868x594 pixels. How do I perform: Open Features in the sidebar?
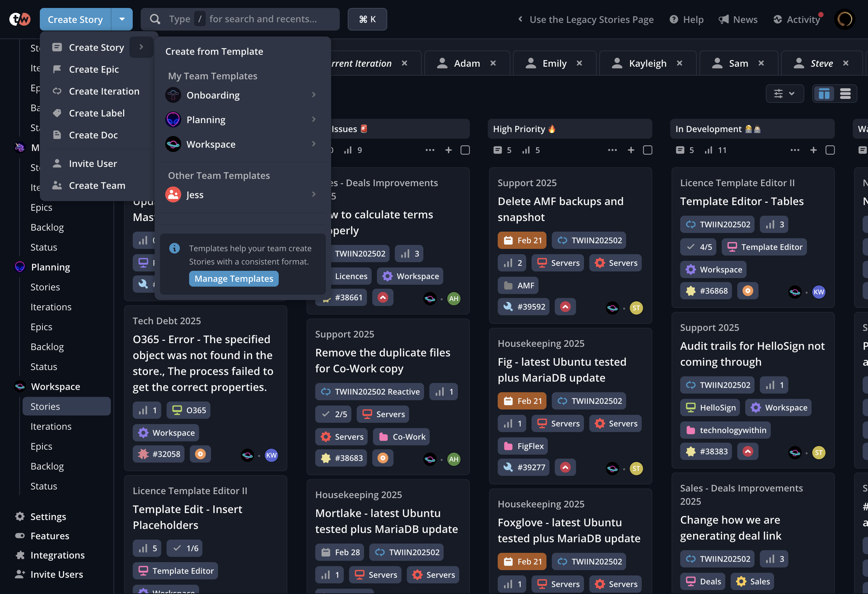(x=42, y=536)
